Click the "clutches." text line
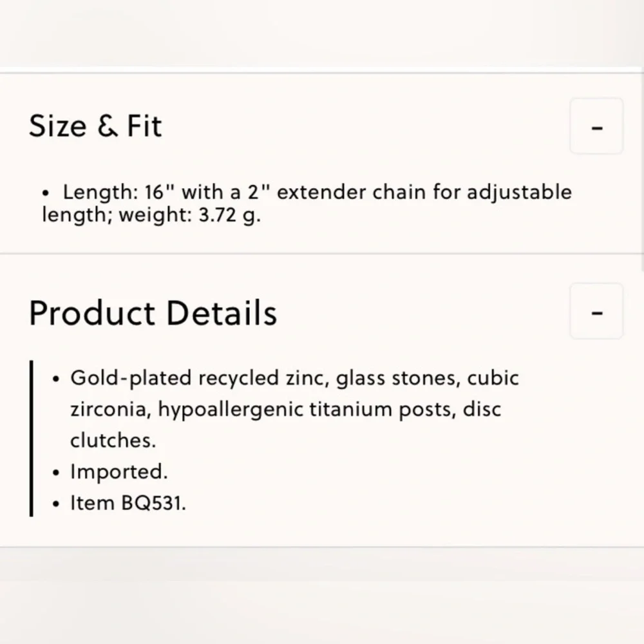 (113, 440)
